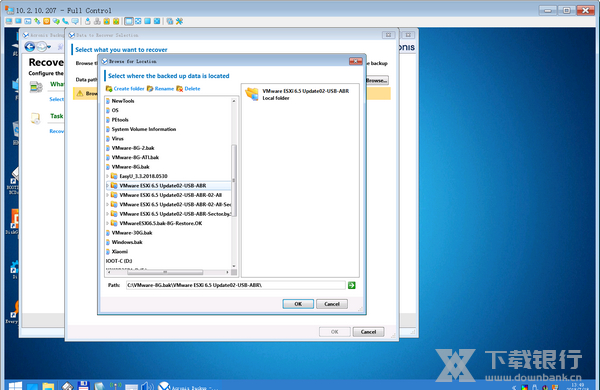Click the wrench and screwdriver tools icon
This screenshot has width=600, height=390.
tap(179, 21)
